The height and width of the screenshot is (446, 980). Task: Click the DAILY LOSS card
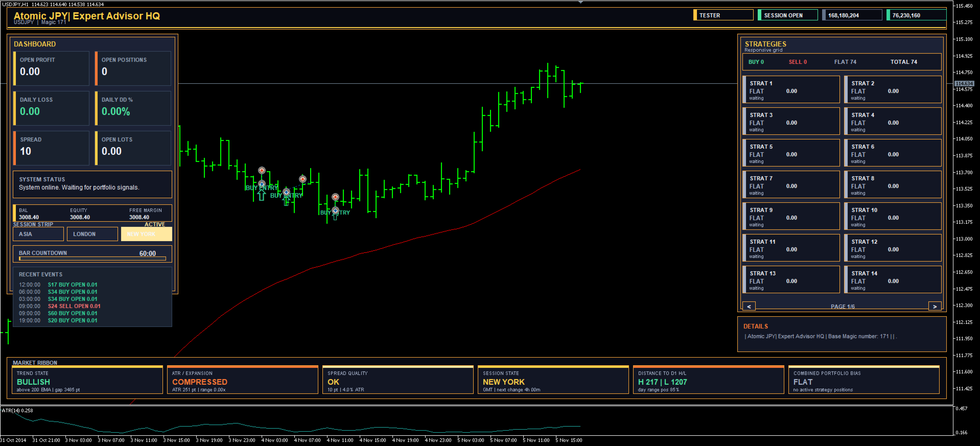52,108
